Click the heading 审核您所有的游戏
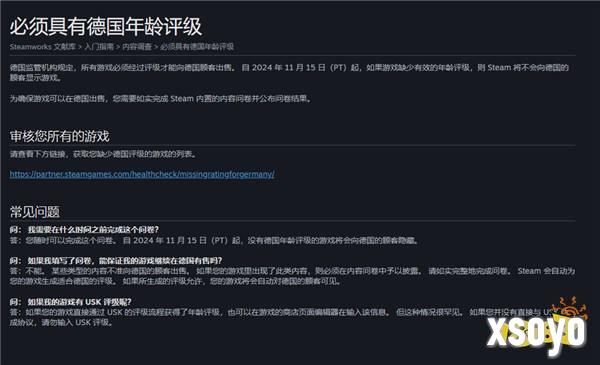The image size is (600, 365). coord(59,136)
